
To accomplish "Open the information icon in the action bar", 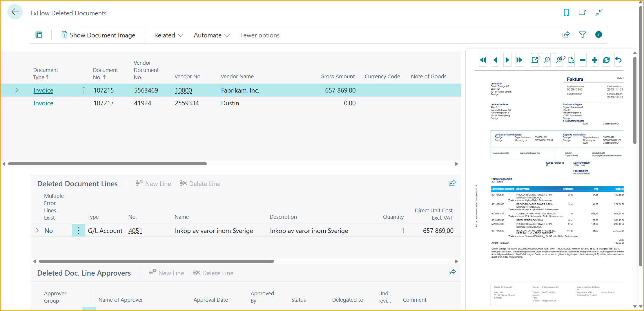I will coord(598,35).
